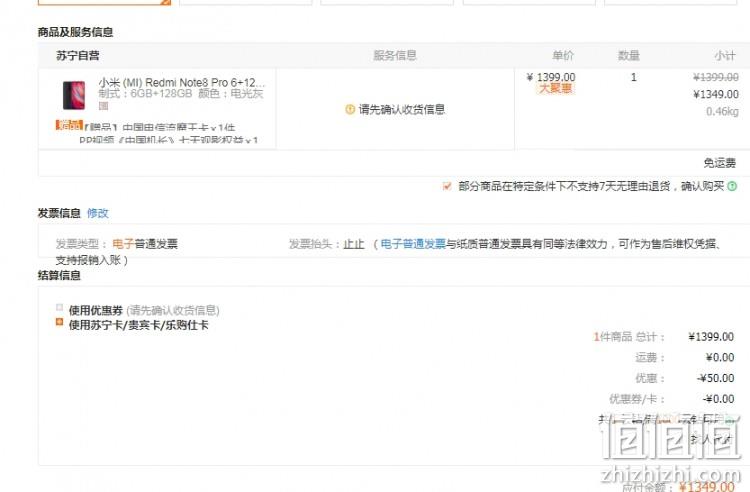Click the 应付金额 ¥1349.00 total

pyautogui.click(x=706, y=487)
